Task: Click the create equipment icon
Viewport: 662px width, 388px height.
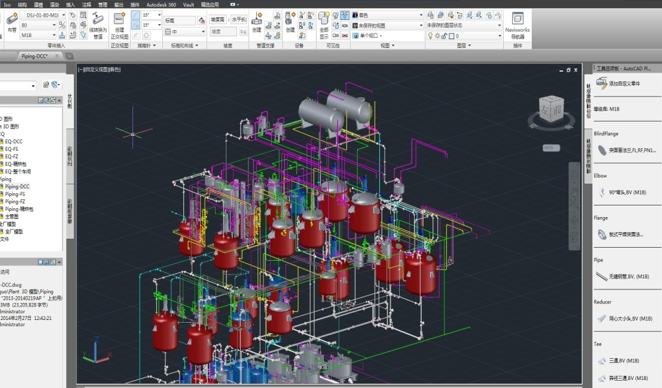Action: (290, 22)
